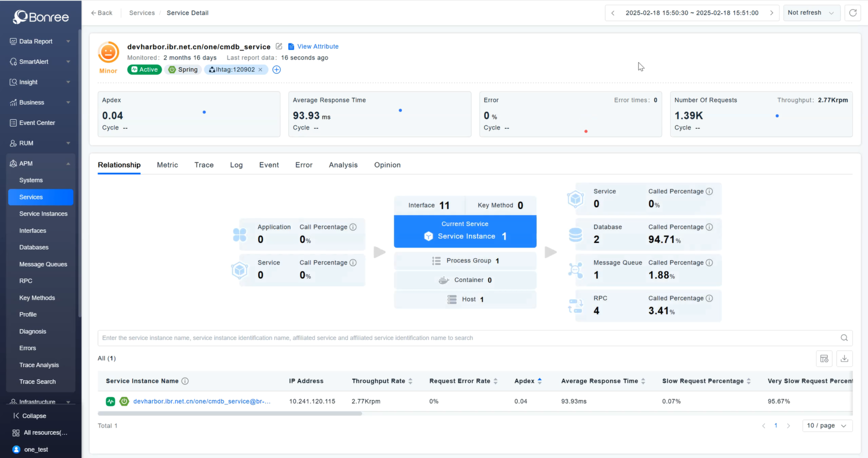Click info icon beside Database Called Percentage
This screenshot has width=868, height=458.
click(709, 227)
